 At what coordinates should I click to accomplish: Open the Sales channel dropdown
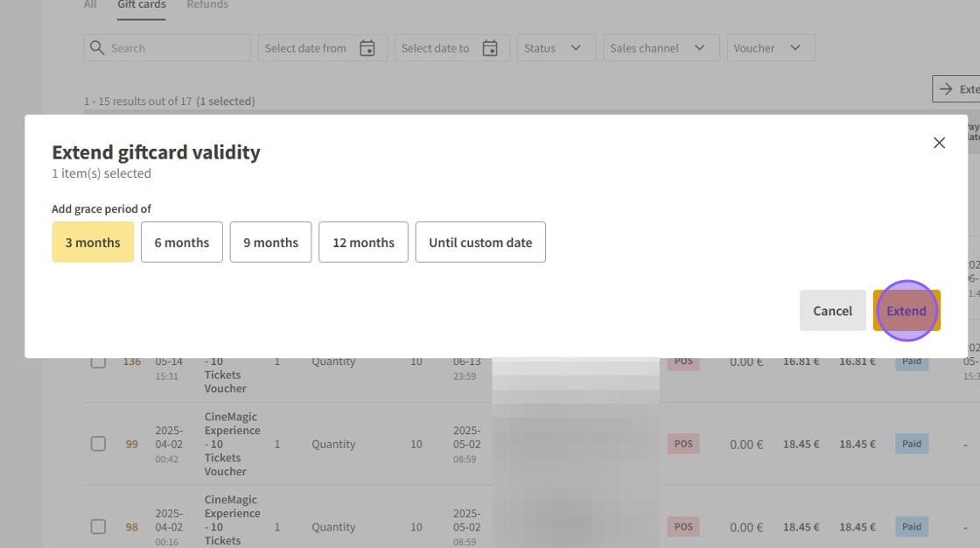click(x=661, y=48)
